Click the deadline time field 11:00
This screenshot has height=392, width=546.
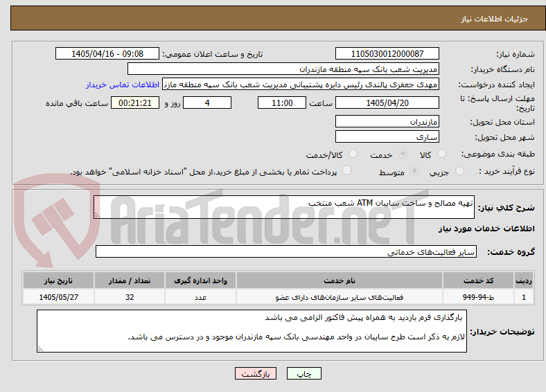coord(282,103)
